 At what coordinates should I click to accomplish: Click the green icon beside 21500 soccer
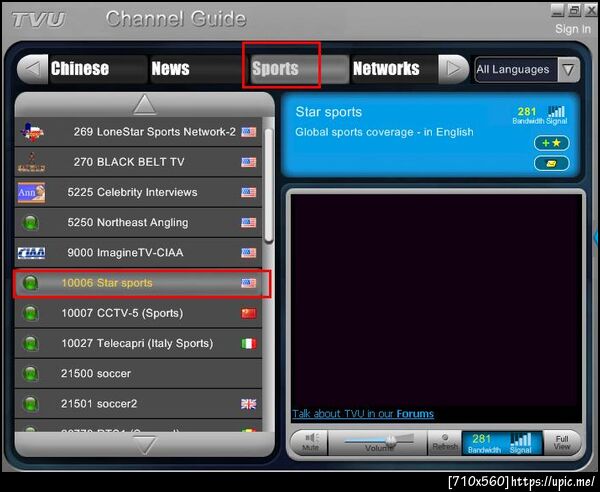tap(31, 374)
